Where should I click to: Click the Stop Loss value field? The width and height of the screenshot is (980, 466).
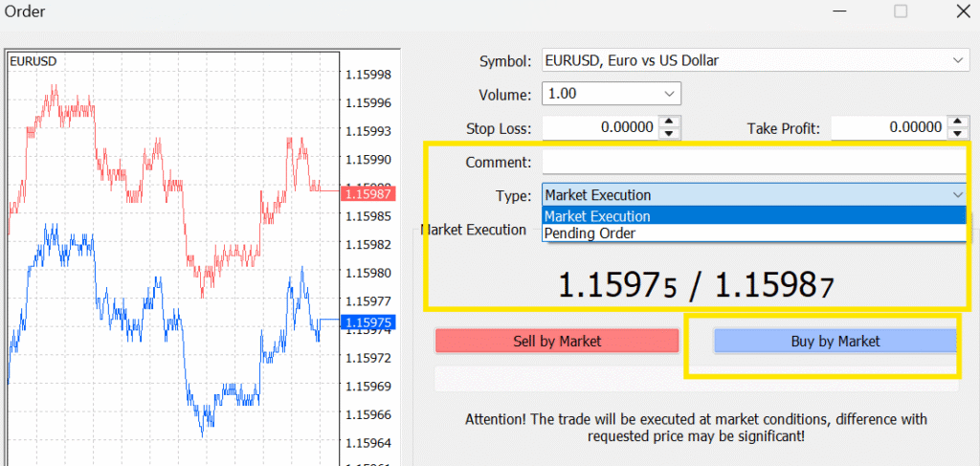coord(600,127)
